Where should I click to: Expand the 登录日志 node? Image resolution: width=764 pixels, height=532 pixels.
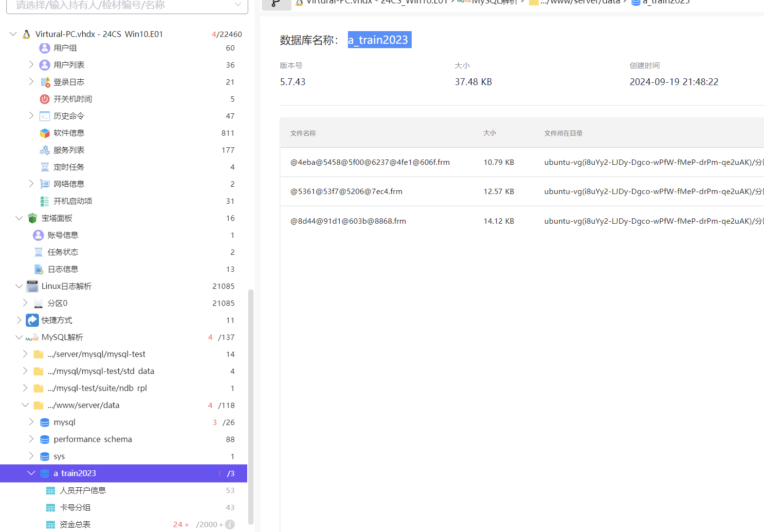[31, 82]
